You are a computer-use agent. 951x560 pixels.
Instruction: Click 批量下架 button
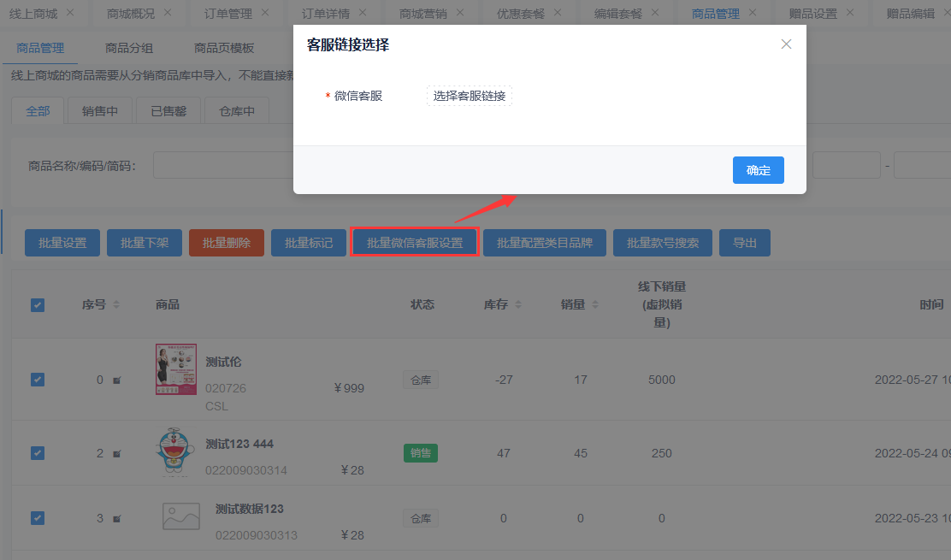[x=145, y=243]
